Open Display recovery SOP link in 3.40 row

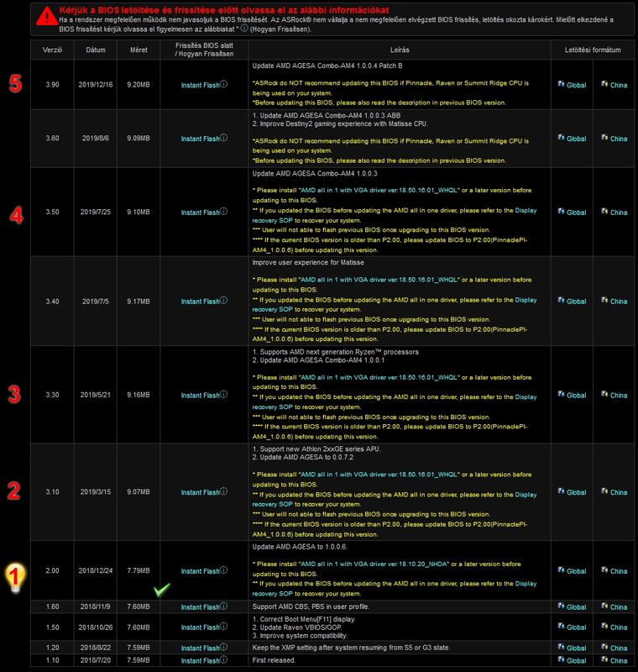click(x=394, y=305)
